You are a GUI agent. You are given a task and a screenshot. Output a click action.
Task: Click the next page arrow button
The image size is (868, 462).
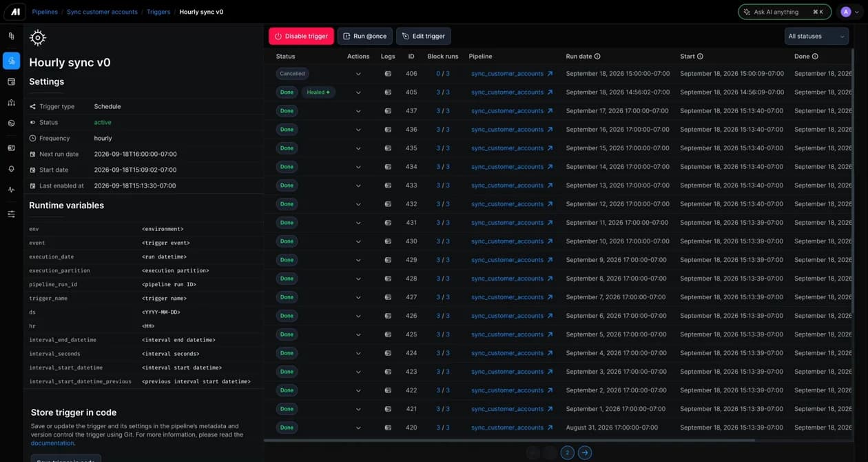[x=585, y=452]
